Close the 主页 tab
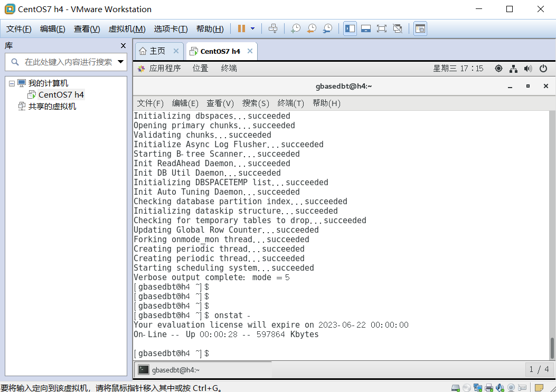556x392 pixels. point(176,51)
